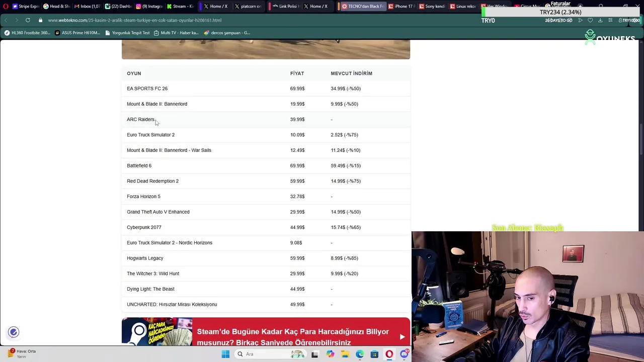The height and width of the screenshot is (362, 644).
Task: Click Cyberpunk 2077 discount 15.74$ (-%65)
Action: click(346, 227)
